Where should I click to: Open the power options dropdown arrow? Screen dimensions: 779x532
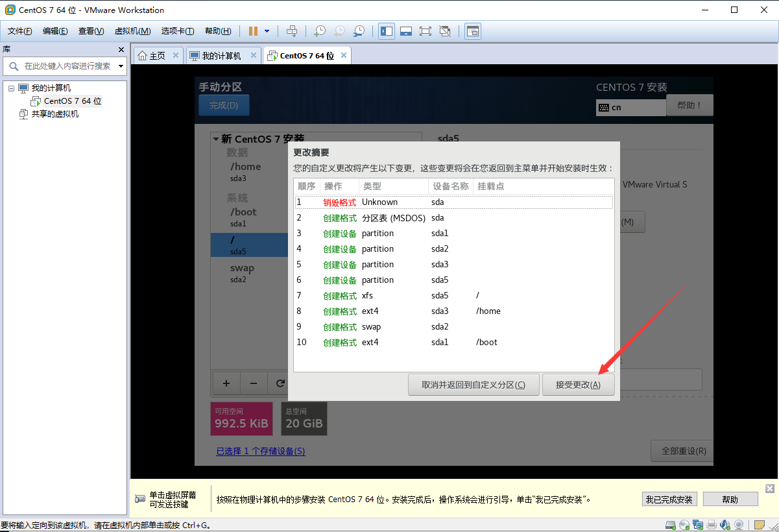(267, 31)
